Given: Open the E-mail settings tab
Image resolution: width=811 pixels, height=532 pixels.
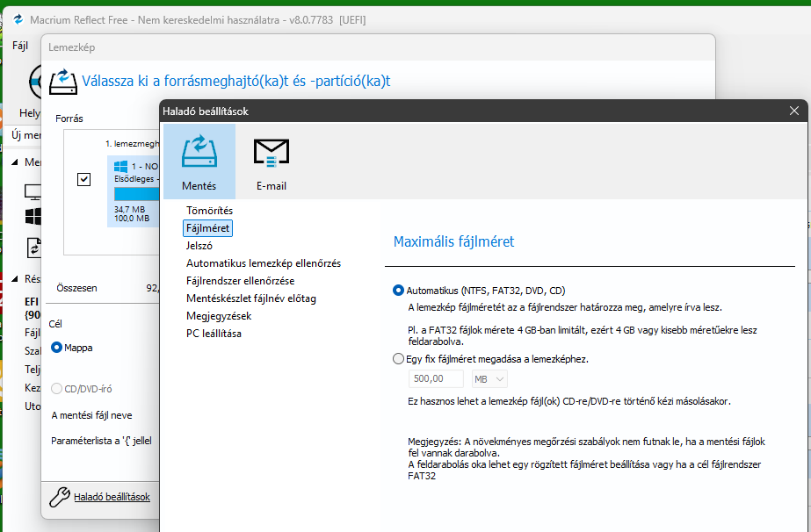Looking at the screenshot, I should tap(271, 162).
